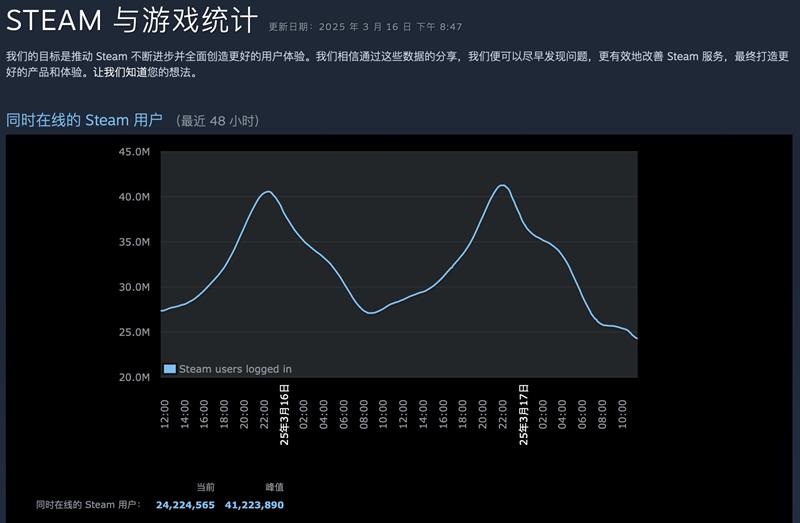Click the 当前 column header
Viewport: 800px width, 523px height.
click(205, 487)
